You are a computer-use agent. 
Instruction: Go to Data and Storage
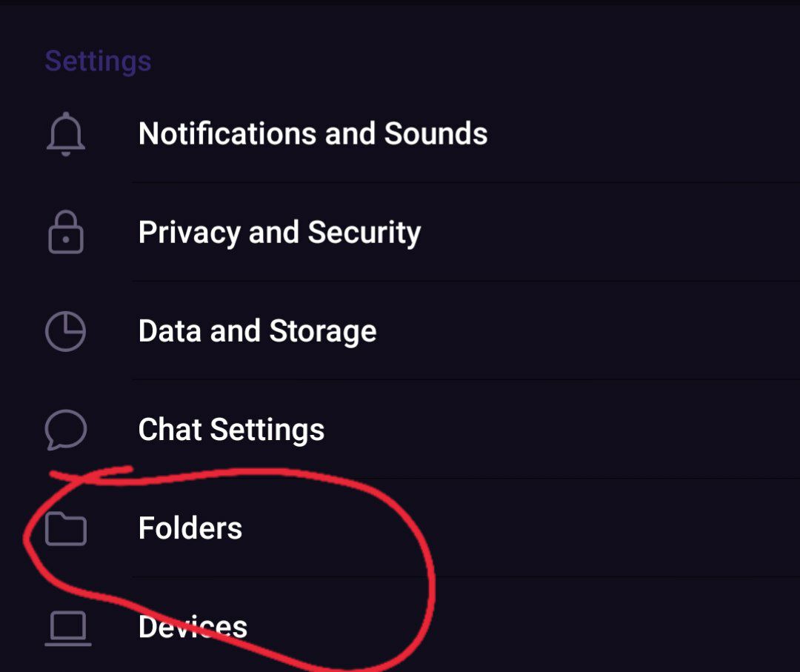tap(400, 331)
